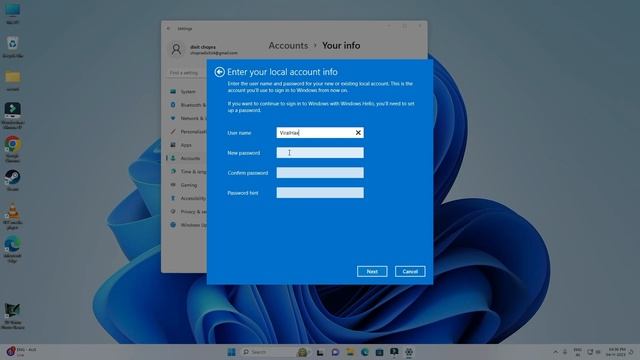Launch Microsoft Edge from the desktop
640x360 pixels.
(13, 249)
